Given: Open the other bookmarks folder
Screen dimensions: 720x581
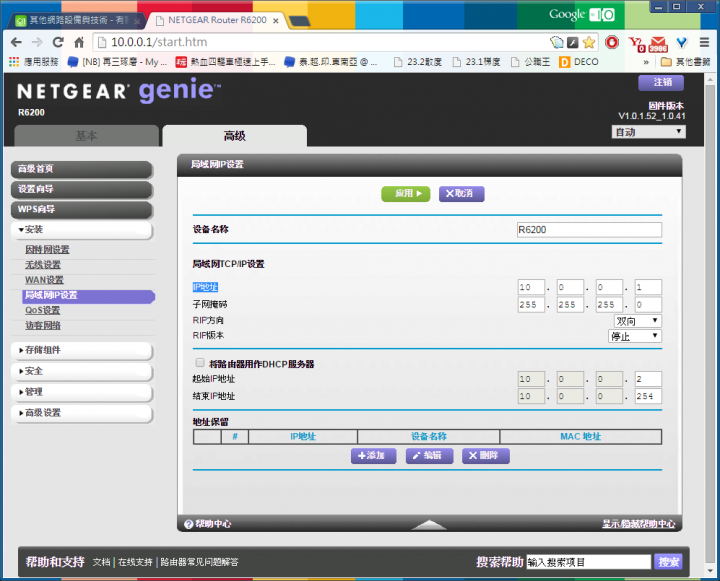Looking at the screenshot, I should pyautogui.click(x=686, y=62).
